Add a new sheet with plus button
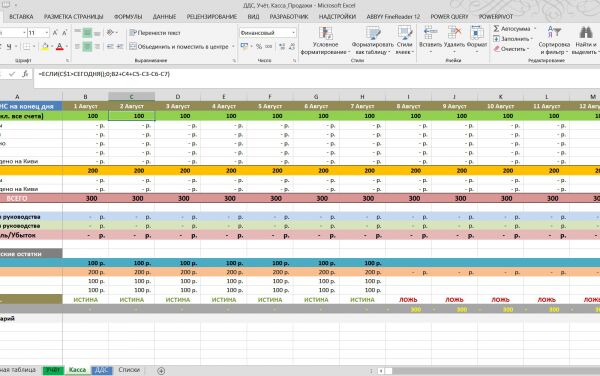Screen dimensions: 600x376 161,371
